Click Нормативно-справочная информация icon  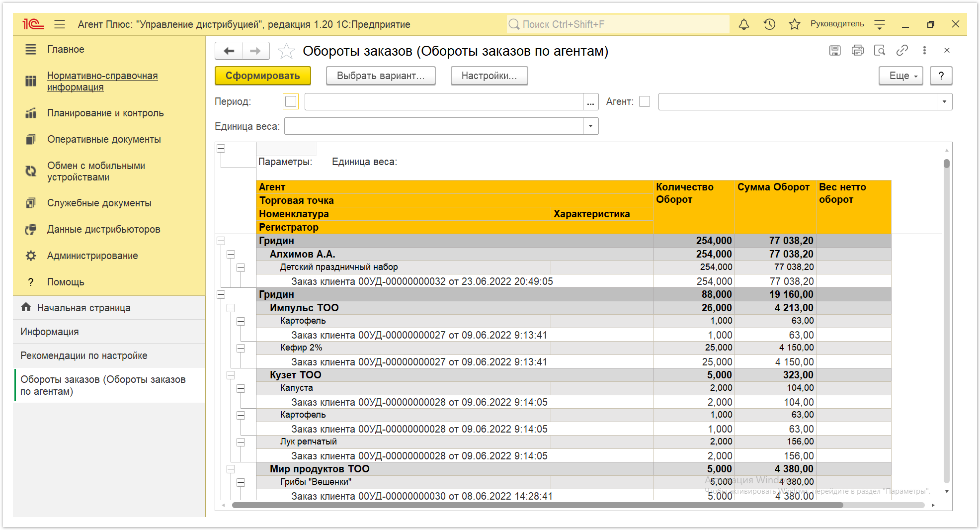[x=31, y=81]
